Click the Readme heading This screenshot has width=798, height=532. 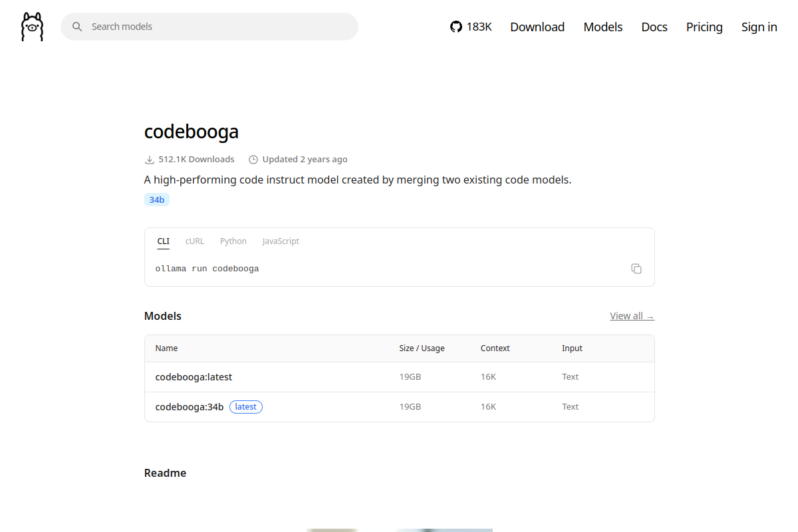pyautogui.click(x=165, y=473)
